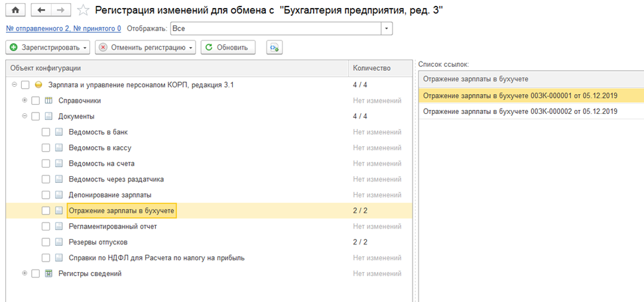Check the Ведомость в кассу checkbox
This screenshot has height=302, width=644.
(x=46, y=148)
